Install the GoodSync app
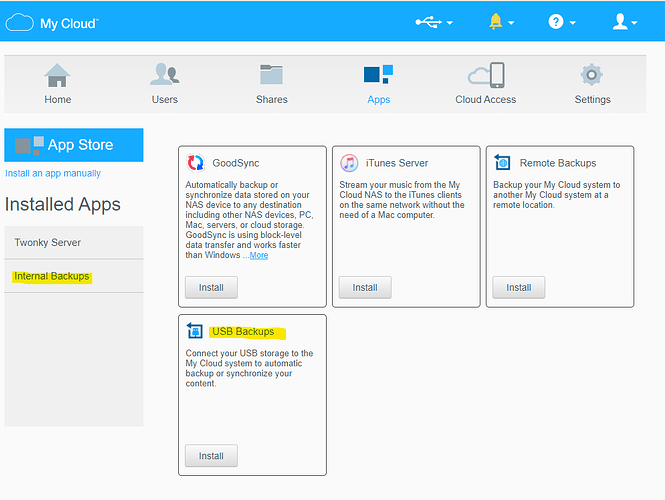The width and height of the screenshot is (665, 500). point(211,288)
